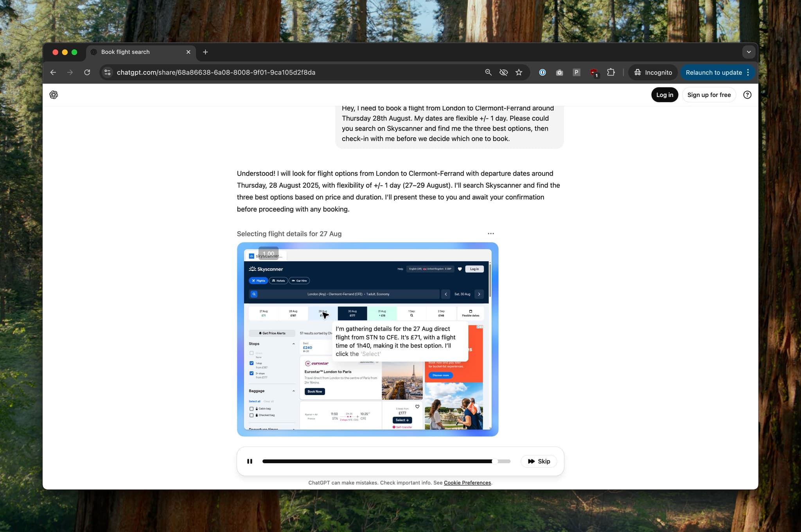
Task: Open the red shield extension icon
Action: coord(594,72)
